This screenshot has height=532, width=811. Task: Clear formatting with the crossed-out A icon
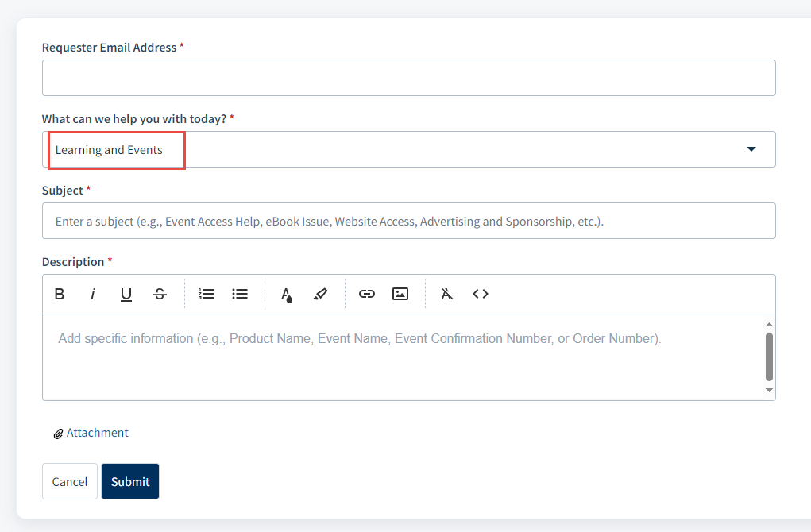pyautogui.click(x=447, y=294)
